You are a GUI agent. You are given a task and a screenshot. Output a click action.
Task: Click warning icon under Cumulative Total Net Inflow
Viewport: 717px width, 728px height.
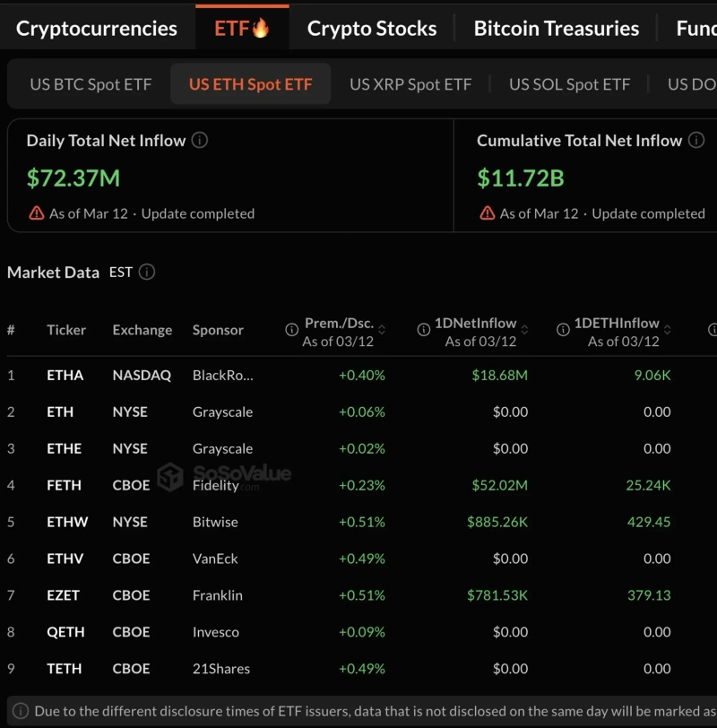click(487, 213)
